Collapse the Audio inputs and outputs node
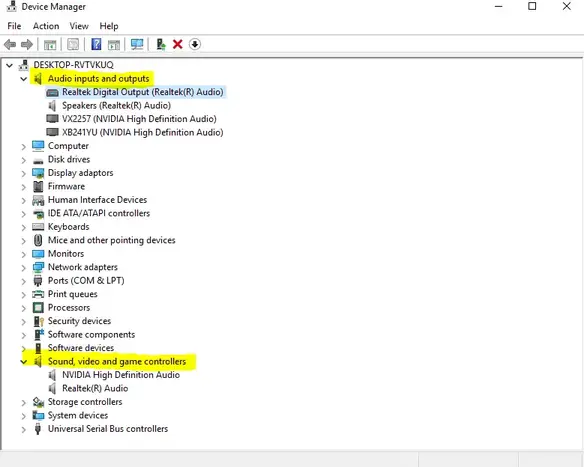Image resolution: width=584 pixels, height=467 pixels. tap(23, 79)
